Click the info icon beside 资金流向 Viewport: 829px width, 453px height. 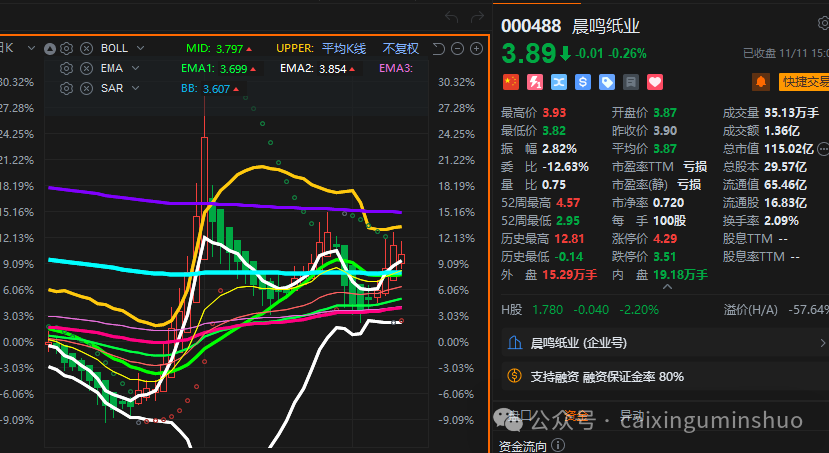coord(558,445)
